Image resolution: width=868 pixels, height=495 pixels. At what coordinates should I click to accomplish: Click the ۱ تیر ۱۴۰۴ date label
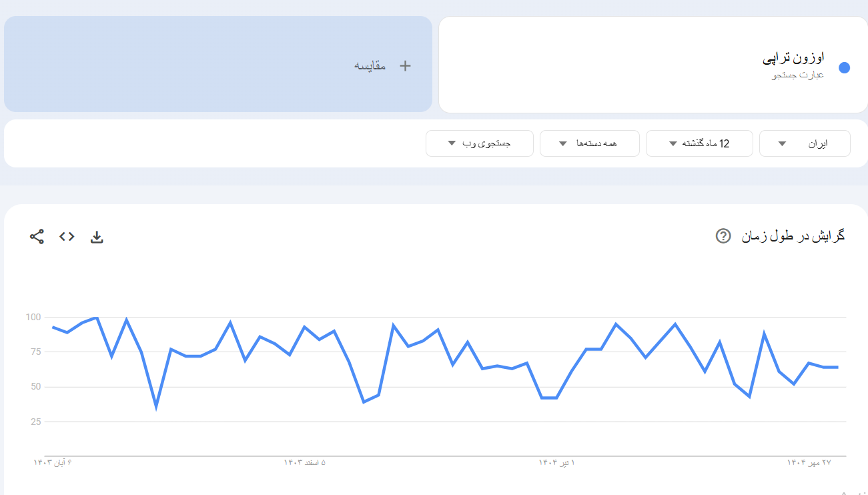tap(556, 462)
